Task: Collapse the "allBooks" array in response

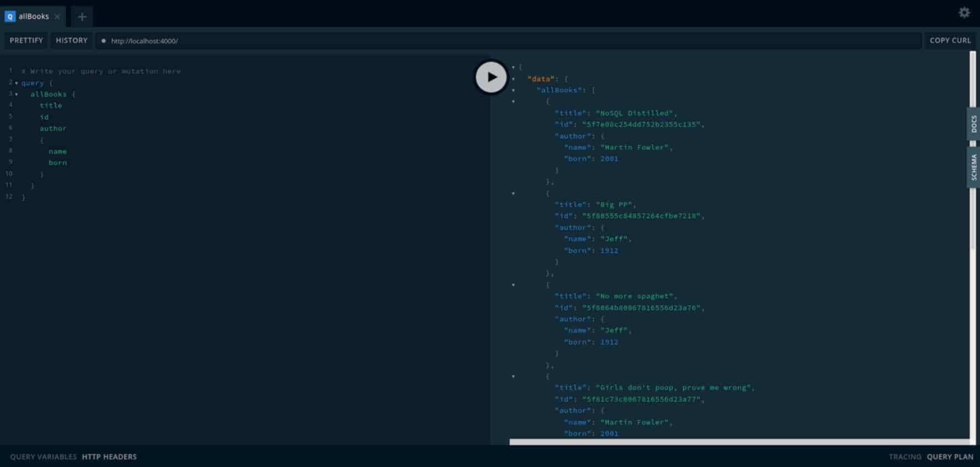Action: pos(513,90)
